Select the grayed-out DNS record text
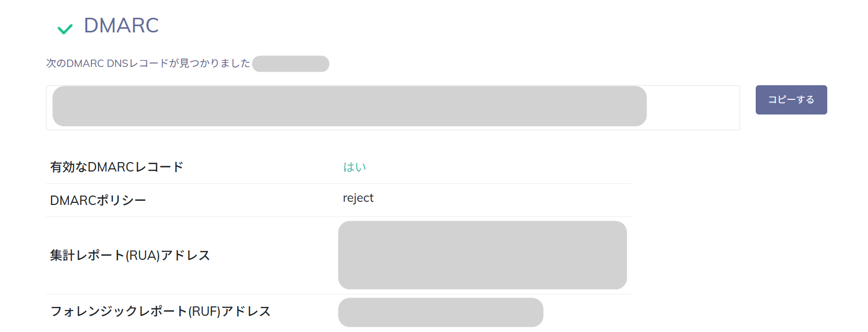The height and width of the screenshot is (332, 868). coord(349,106)
